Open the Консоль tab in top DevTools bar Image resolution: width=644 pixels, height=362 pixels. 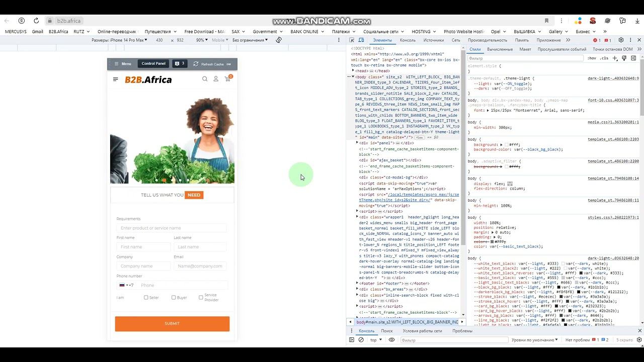pos(408,40)
